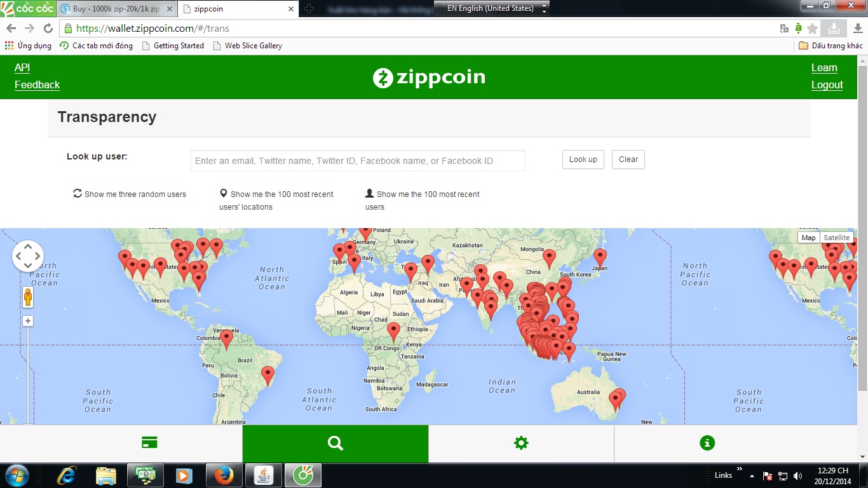Open Firefox from the taskbar
Screen dimensions: 868x488
(224, 475)
